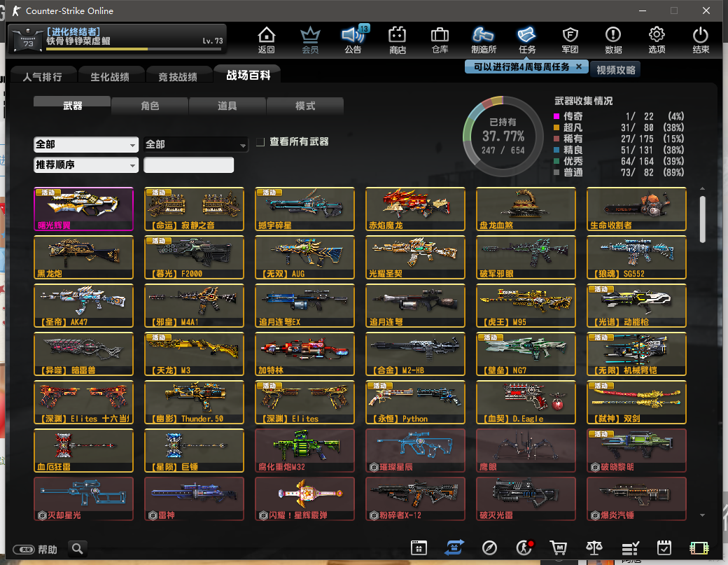Select the 【圣帝】AK47 weapon card
728x565 pixels.
click(x=83, y=305)
